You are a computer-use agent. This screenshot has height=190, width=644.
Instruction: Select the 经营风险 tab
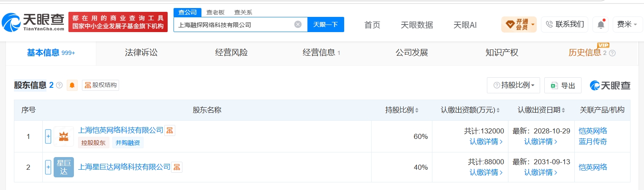click(231, 53)
